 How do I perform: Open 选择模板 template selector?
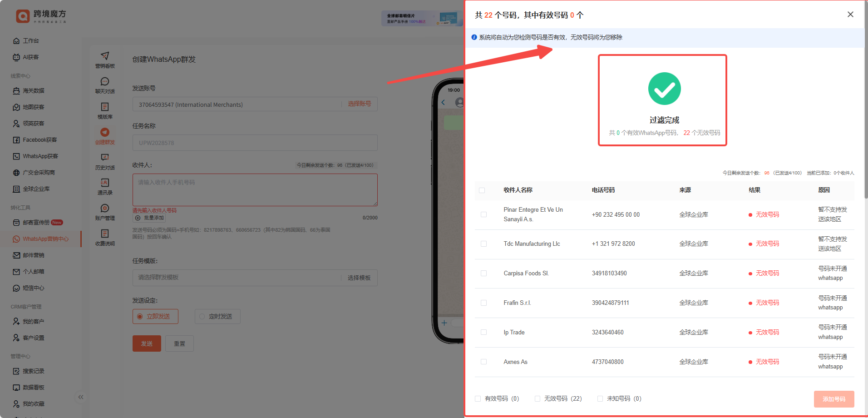359,278
